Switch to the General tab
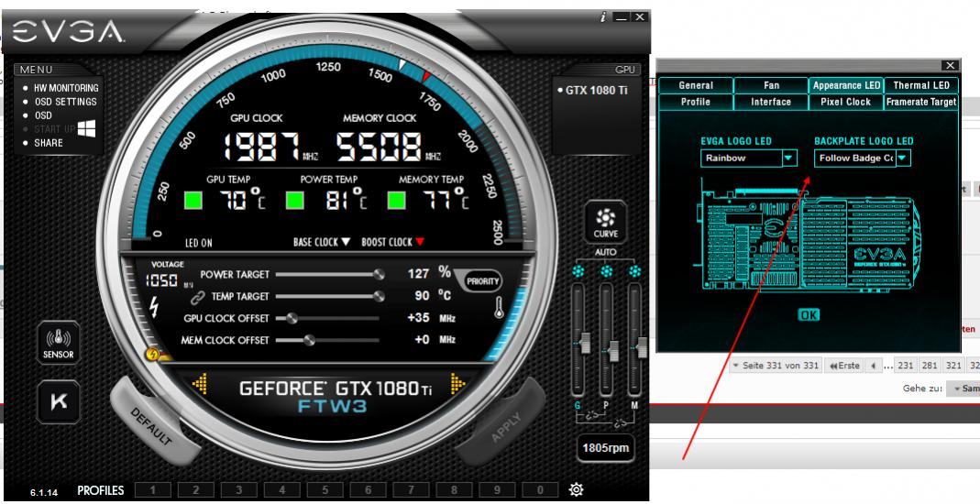The height and width of the screenshot is (504, 980). click(x=696, y=85)
